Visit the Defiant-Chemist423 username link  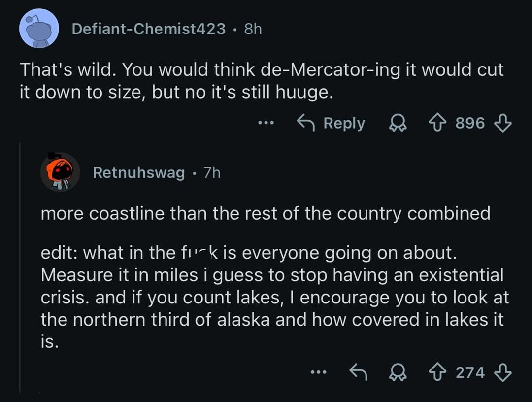click(x=148, y=29)
